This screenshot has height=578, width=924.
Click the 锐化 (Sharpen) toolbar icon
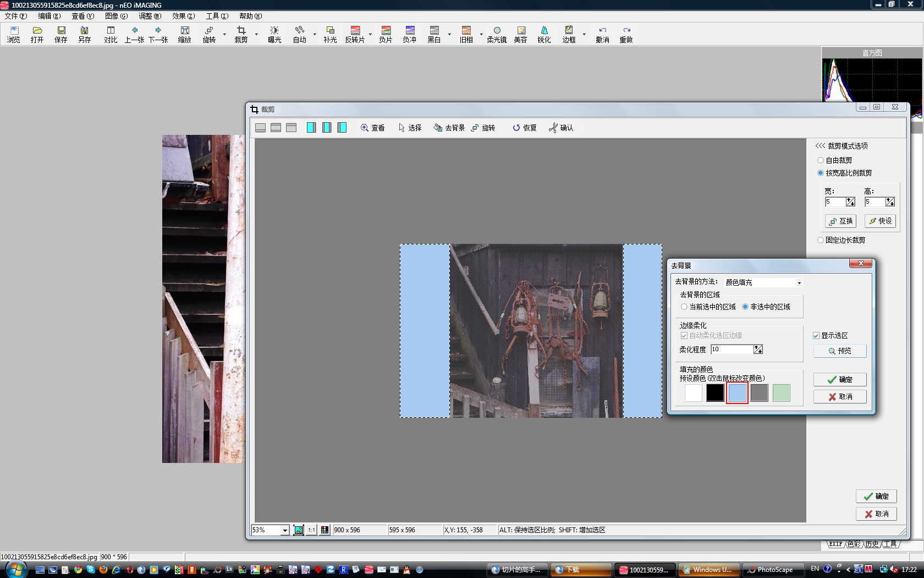(x=544, y=34)
